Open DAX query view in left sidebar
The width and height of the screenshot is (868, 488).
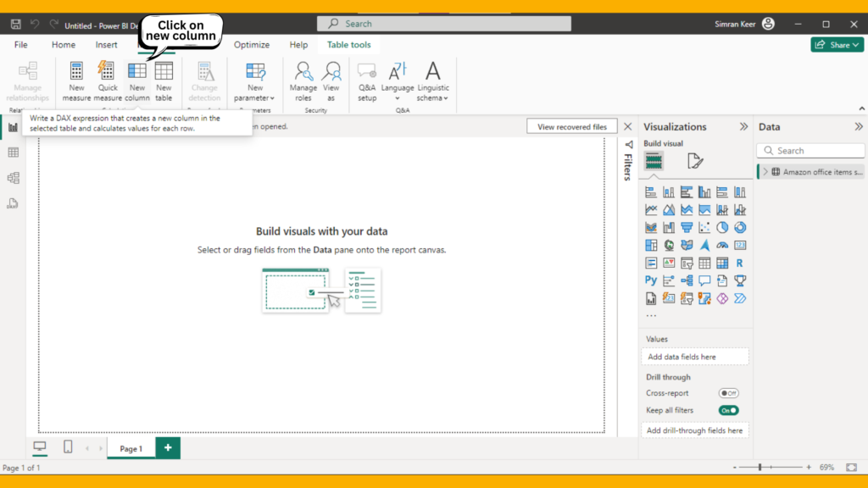point(14,203)
